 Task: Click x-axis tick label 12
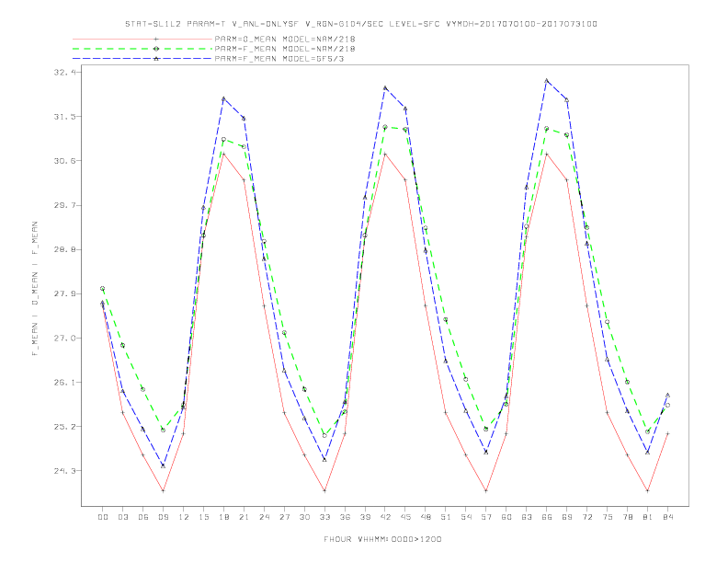pyautogui.click(x=184, y=517)
